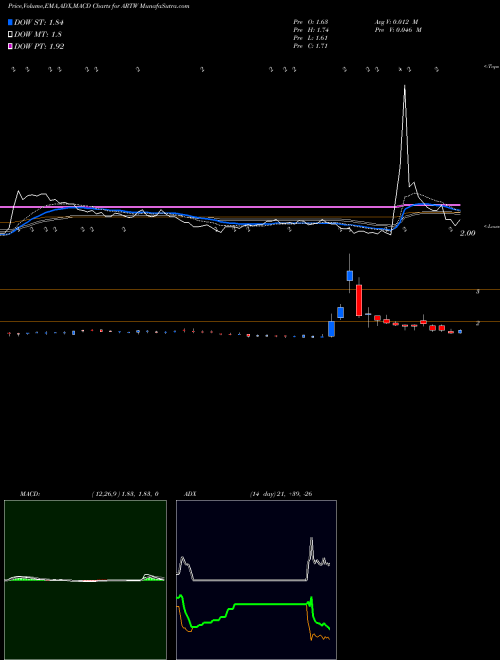Click the MACD parameters '(12,26,9) 1.83, 1.83, 0'

click(125, 494)
